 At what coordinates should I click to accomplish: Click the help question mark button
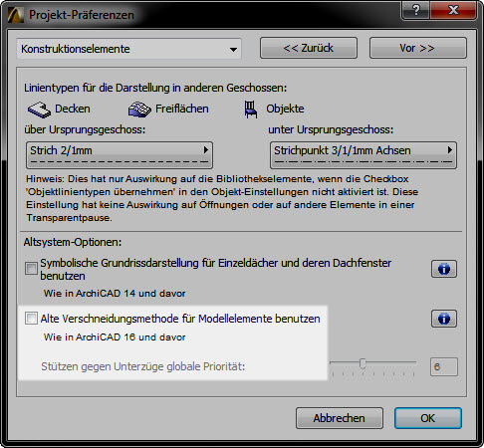tap(416, 10)
